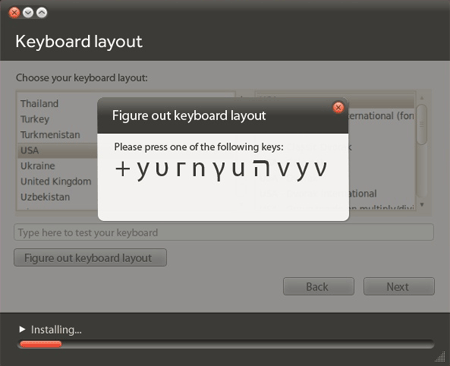
Task: Click the variant list scrollbar thumb
Action: [422, 124]
